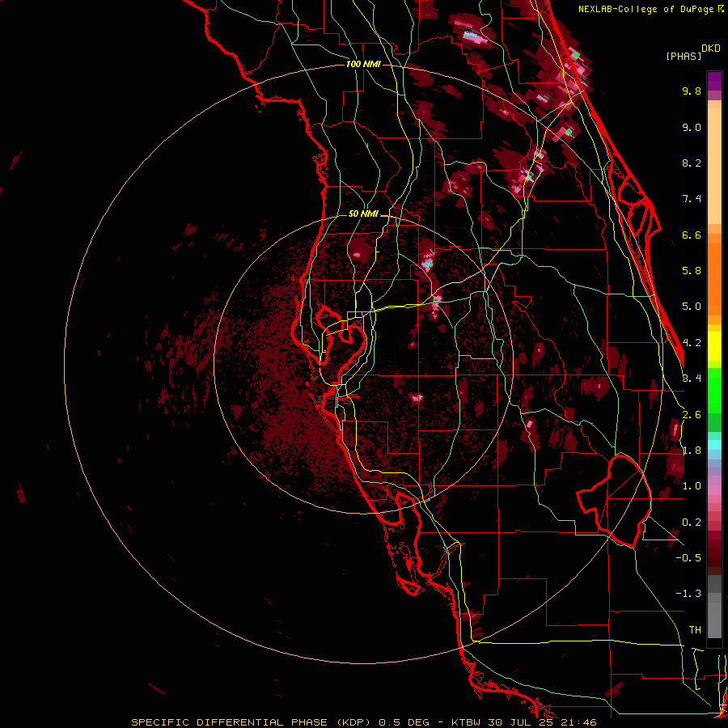Click the 9.8 color scale value
The height and width of the screenshot is (728, 728).
tap(692, 91)
